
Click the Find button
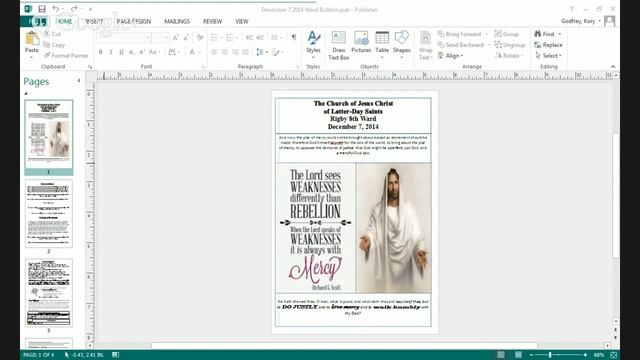(x=544, y=34)
